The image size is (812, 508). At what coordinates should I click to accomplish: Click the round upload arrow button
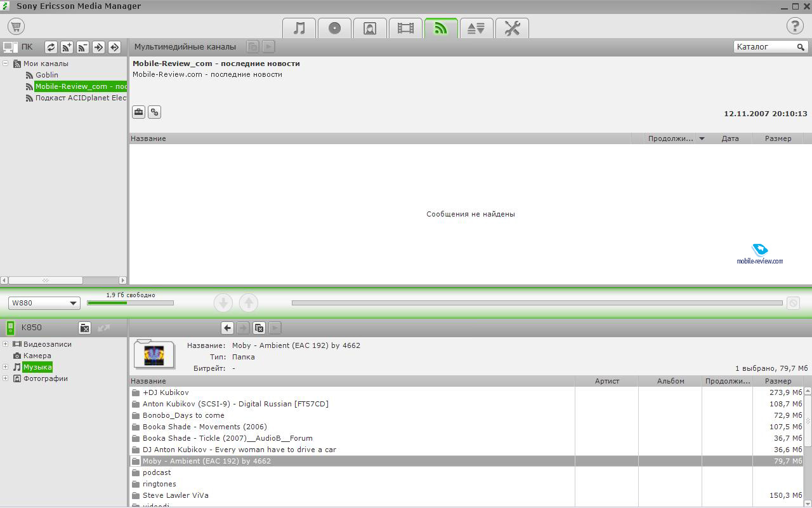249,303
